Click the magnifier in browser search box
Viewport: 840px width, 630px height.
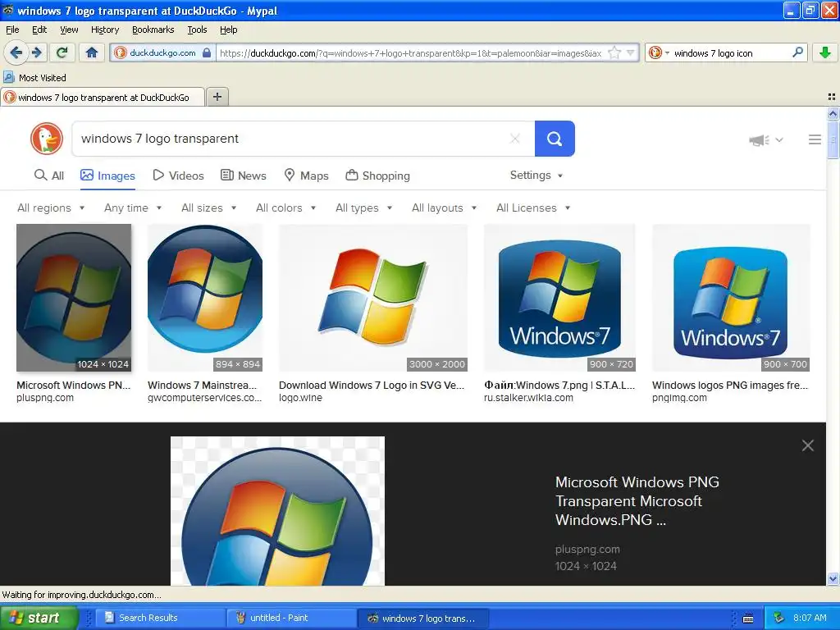tap(797, 52)
